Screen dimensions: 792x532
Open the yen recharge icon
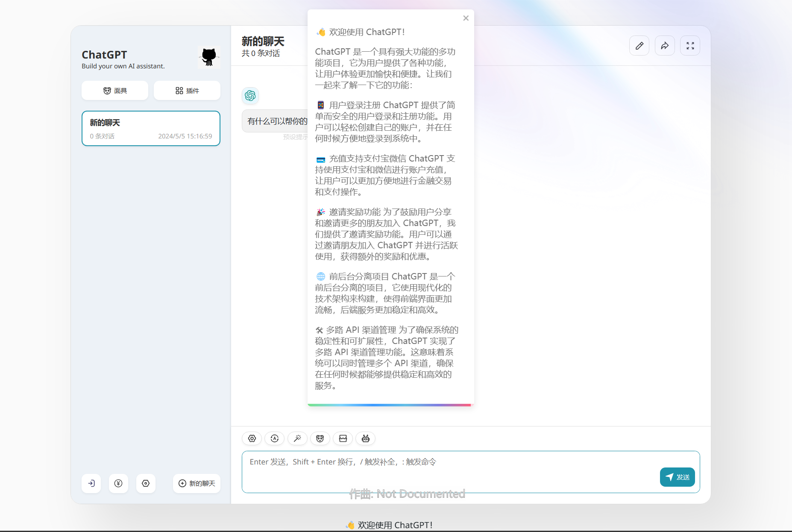(x=118, y=483)
